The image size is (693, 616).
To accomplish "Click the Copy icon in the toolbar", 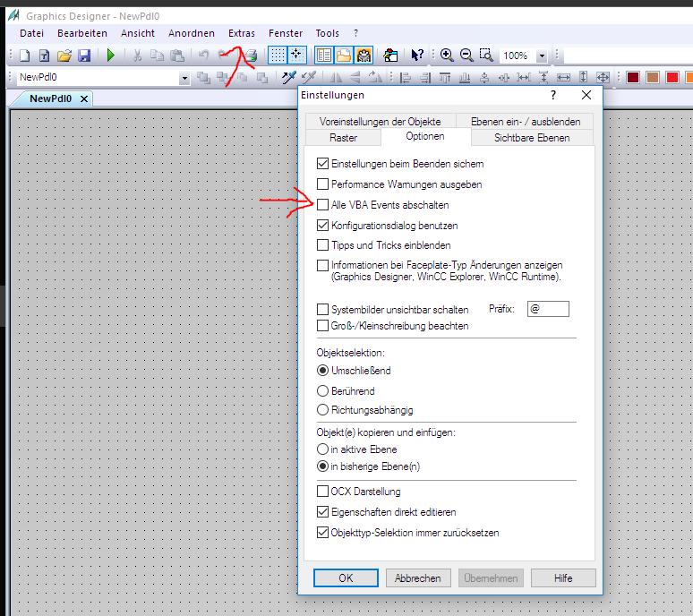I will 157,56.
